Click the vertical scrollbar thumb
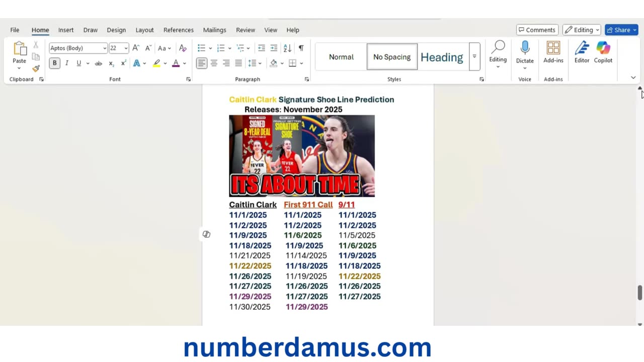This screenshot has height=362, width=644. click(x=640, y=293)
